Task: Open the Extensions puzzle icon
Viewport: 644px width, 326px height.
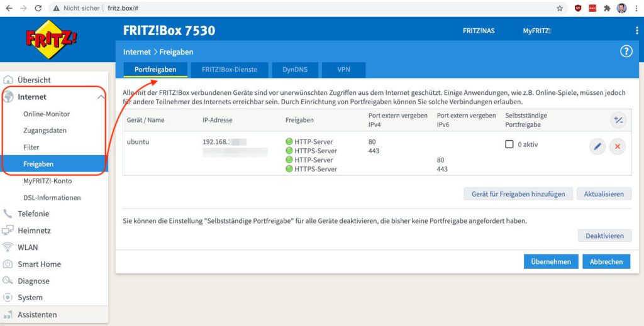Action: [607, 8]
